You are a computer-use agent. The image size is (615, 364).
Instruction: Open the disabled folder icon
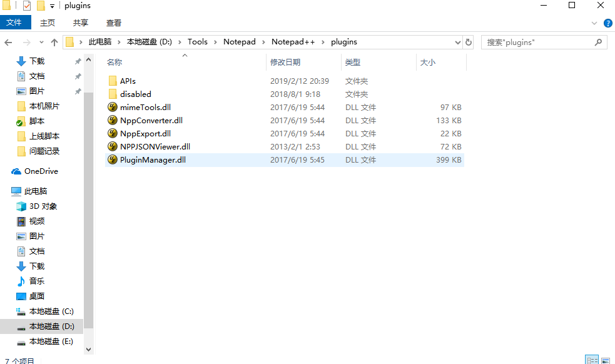(x=113, y=94)
